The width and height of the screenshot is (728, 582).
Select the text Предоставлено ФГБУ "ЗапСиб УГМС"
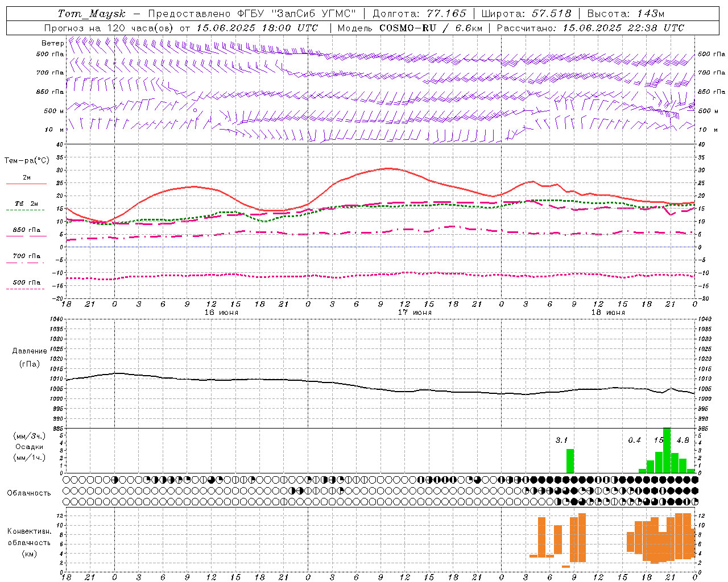tap(252, 14)
